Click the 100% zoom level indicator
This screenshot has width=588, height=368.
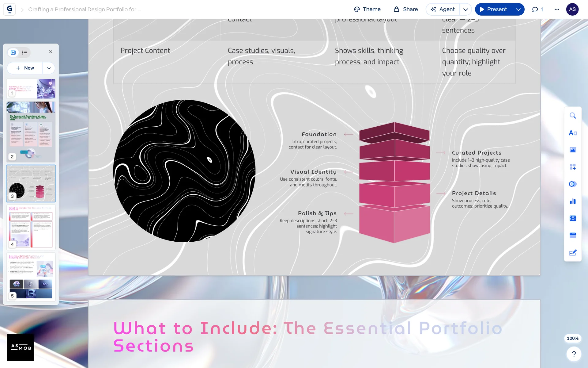pos(572,338)
